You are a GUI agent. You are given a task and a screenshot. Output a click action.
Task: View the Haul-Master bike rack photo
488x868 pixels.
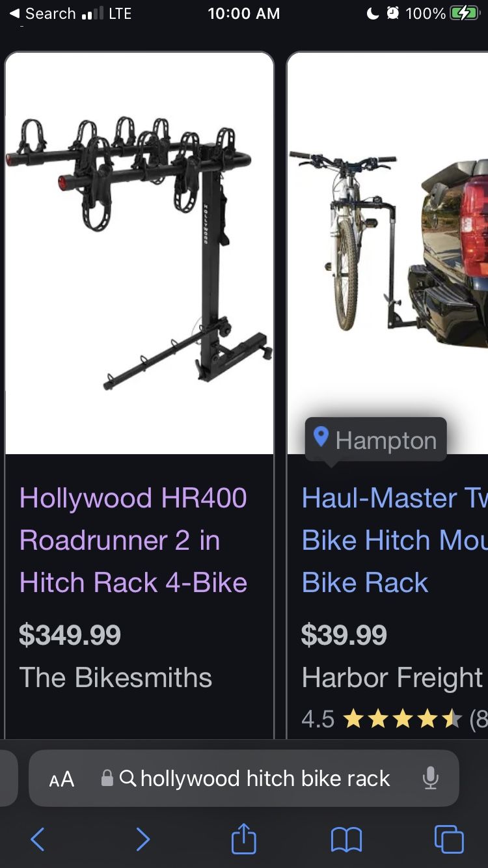(388, 253)
